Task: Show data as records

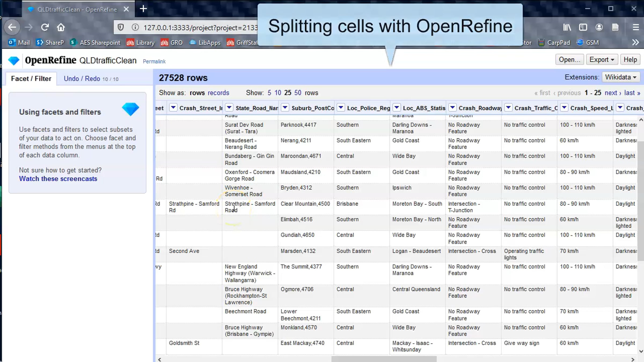Action: point(218,93)
